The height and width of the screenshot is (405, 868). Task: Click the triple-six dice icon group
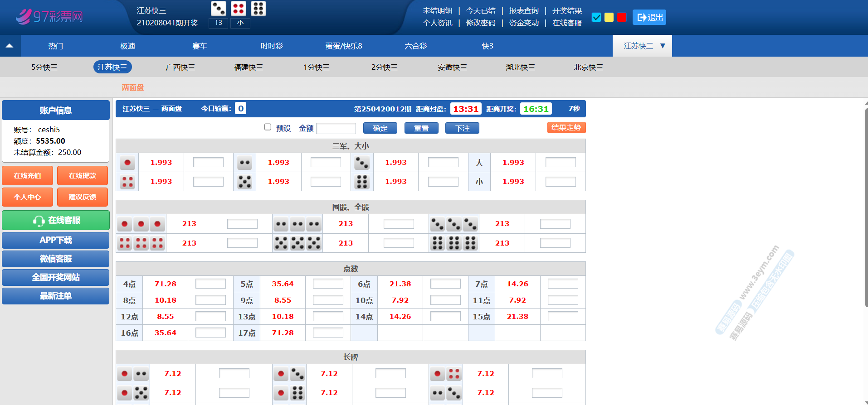click(454, 243)
